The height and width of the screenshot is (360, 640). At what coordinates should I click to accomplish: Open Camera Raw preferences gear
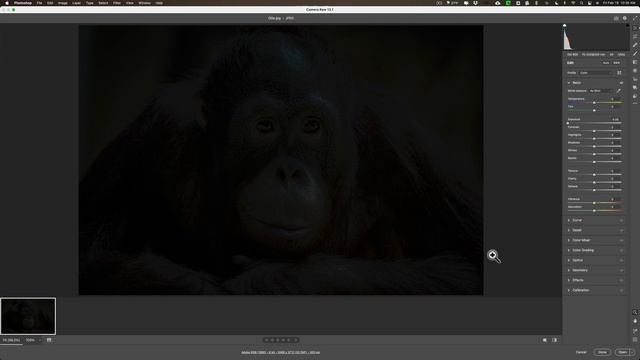pos(624,18)
